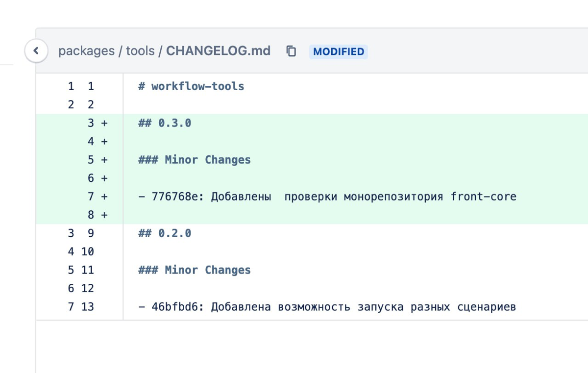Select the added line mentioning front-core checks
Image resolution: width=588 pixels, height=373 pixels.
click(x=327, y=196)
